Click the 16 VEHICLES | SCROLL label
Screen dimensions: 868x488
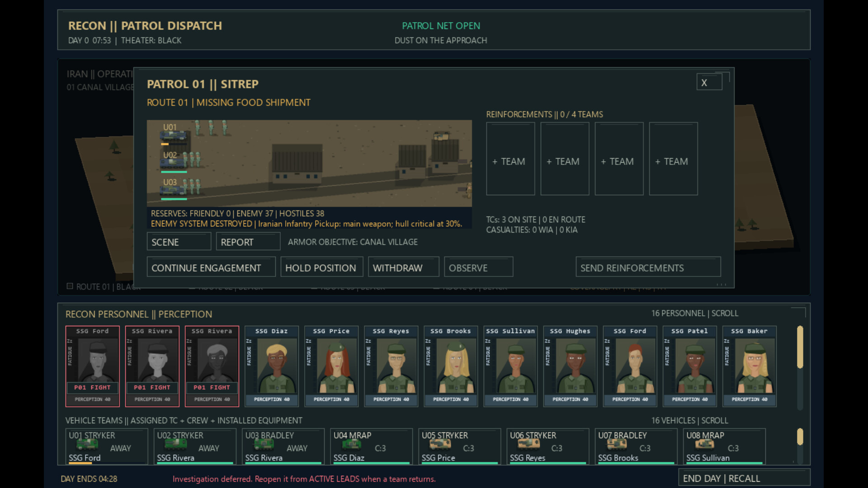[689, 420]
